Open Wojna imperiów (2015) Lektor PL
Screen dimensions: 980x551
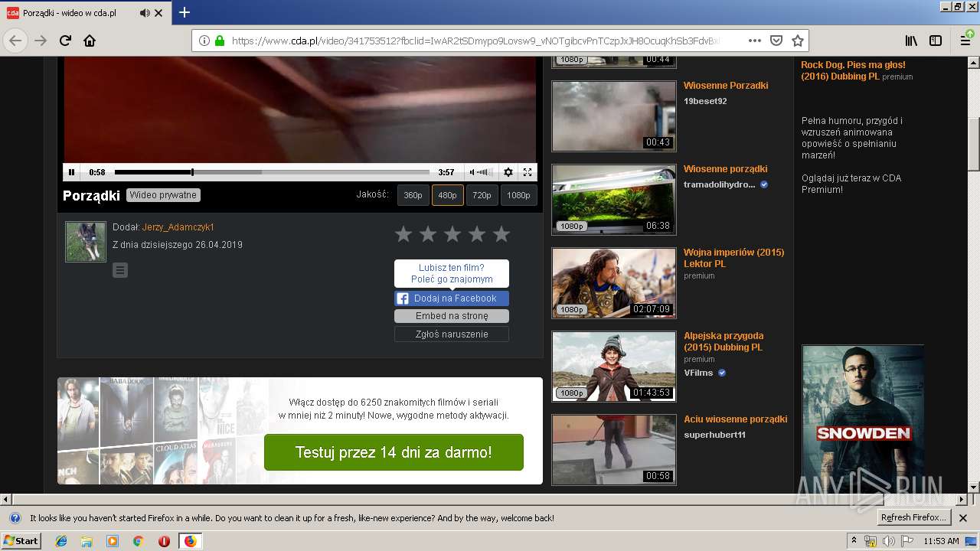tap(733, 258)
